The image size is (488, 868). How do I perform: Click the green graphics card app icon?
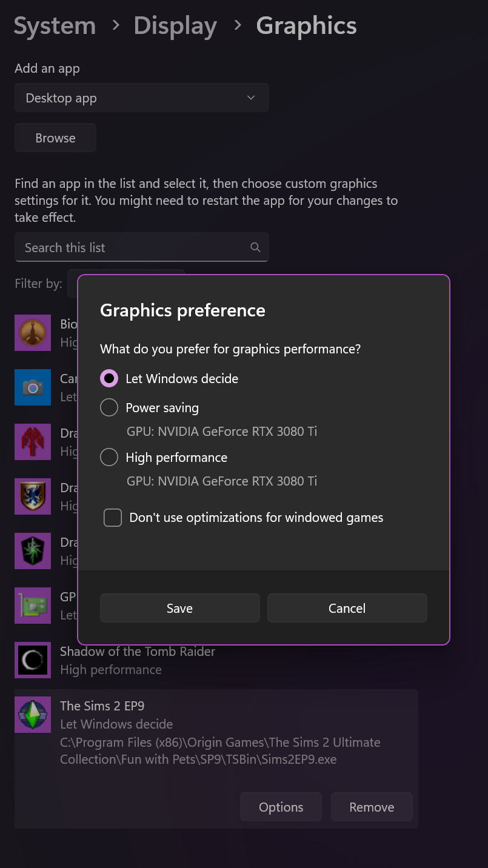[33, 606]
